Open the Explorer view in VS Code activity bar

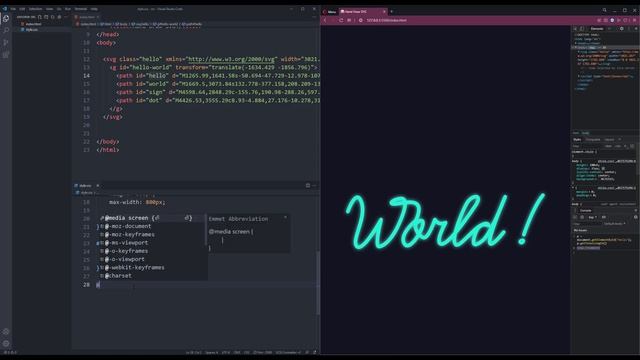click(6, 18)
